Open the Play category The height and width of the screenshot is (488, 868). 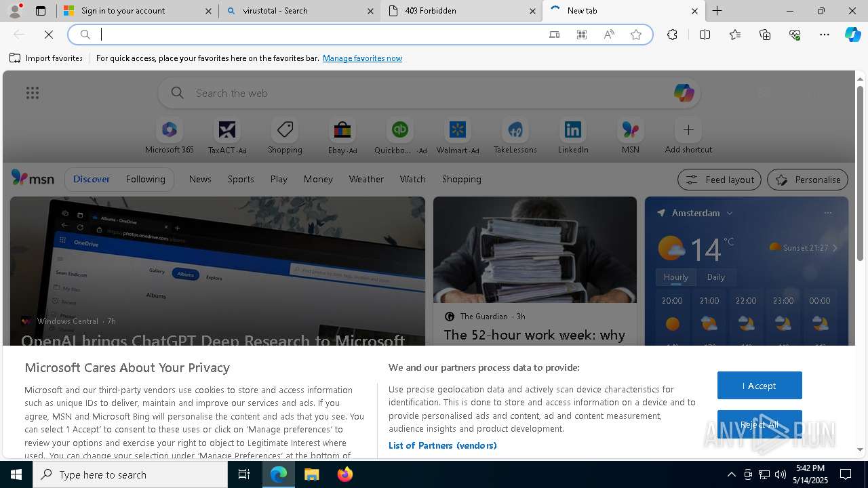point(279,179)
